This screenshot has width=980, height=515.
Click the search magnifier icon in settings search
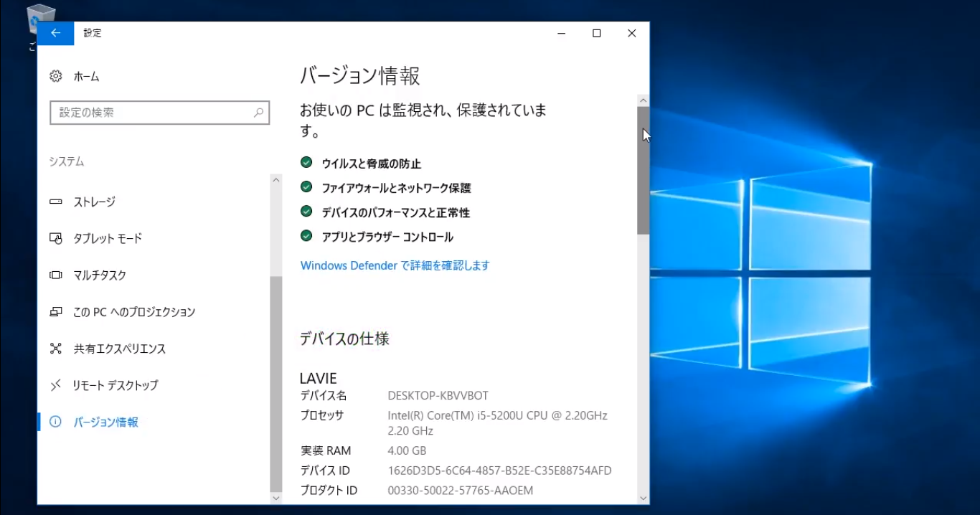tap(259, 113)
